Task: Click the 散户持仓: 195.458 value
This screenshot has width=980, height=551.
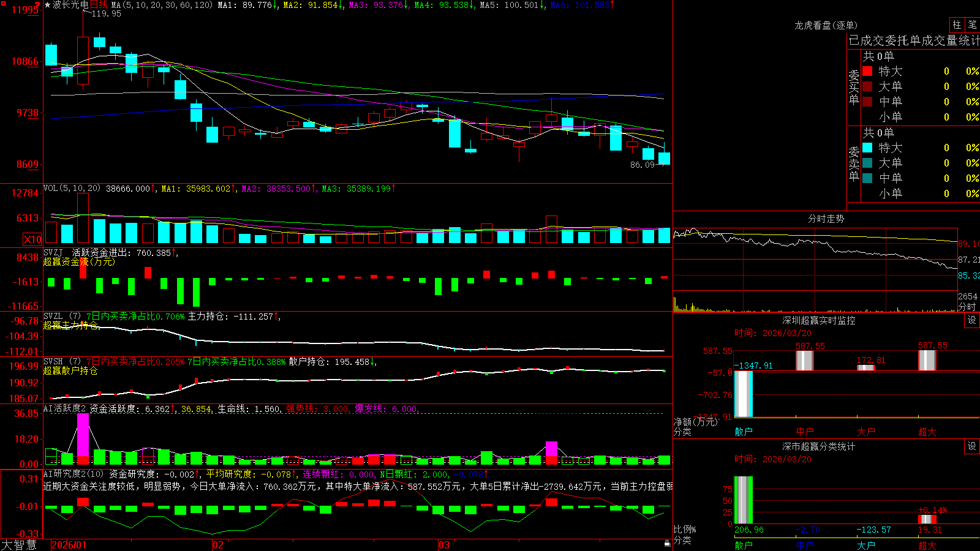Action: tap(333, 362)
